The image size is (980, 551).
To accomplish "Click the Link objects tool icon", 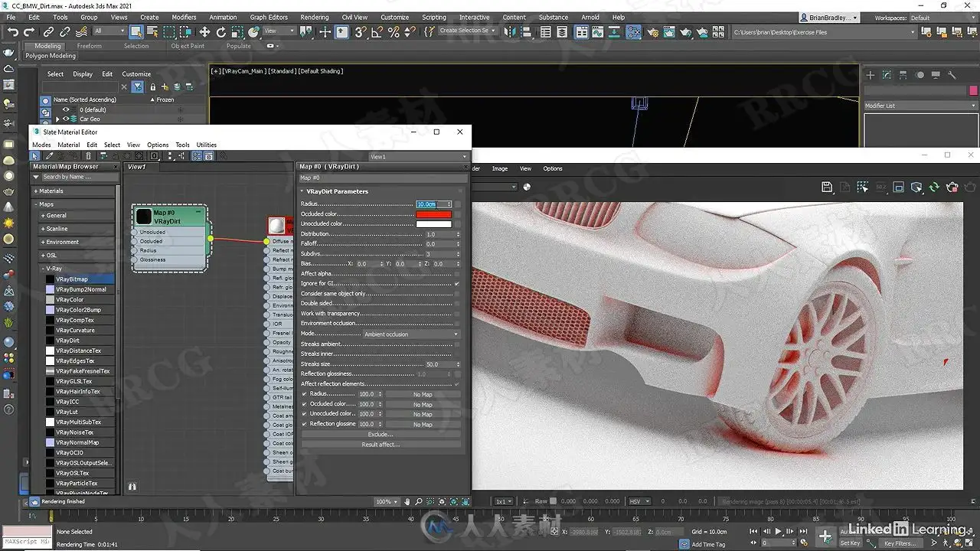I will coord(48,31).
